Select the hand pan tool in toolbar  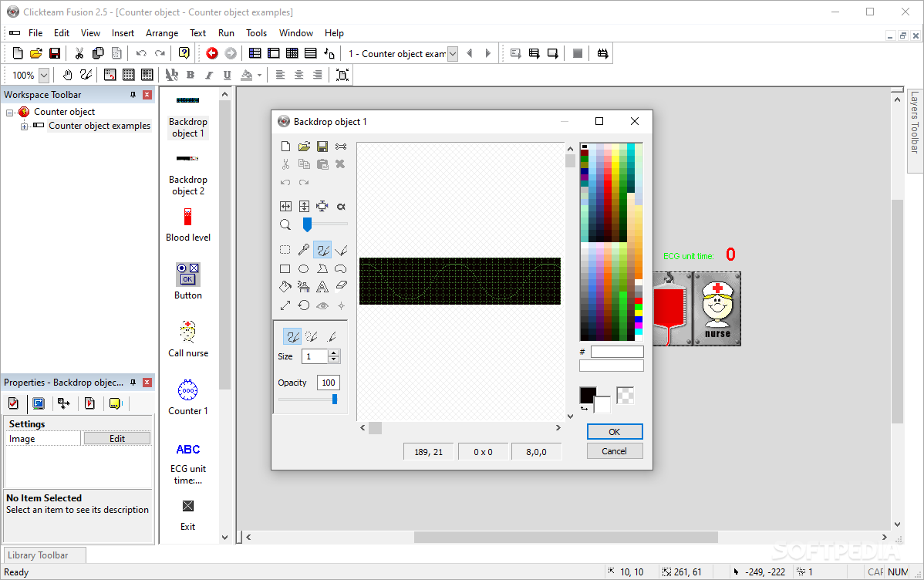67,75
